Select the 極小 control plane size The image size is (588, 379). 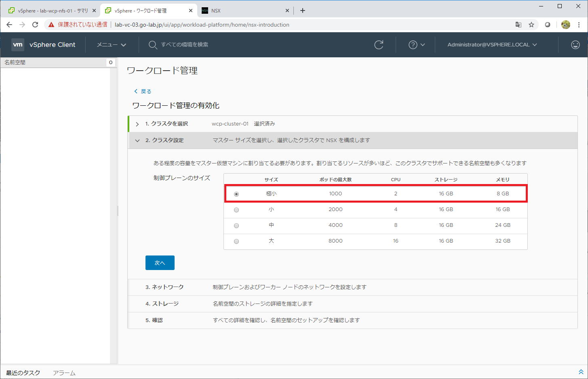236,194
